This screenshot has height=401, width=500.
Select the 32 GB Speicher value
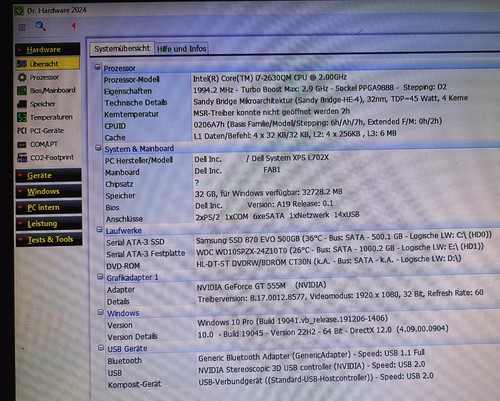pos(269,193)
